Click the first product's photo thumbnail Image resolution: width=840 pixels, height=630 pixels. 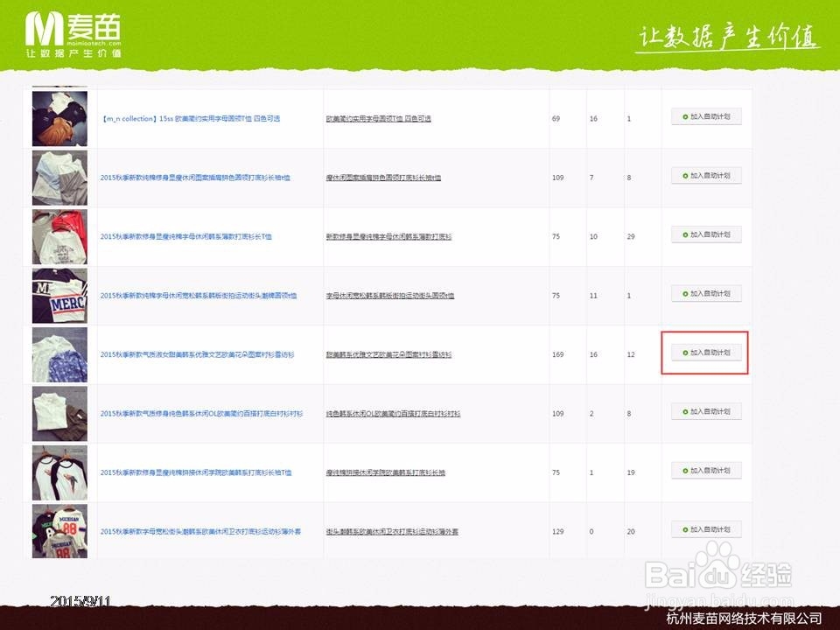(x=59, y=117)
